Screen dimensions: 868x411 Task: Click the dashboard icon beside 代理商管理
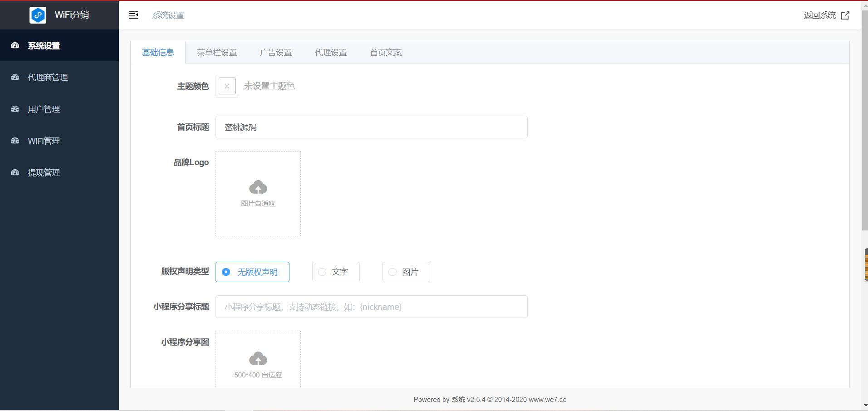point(15,77)
